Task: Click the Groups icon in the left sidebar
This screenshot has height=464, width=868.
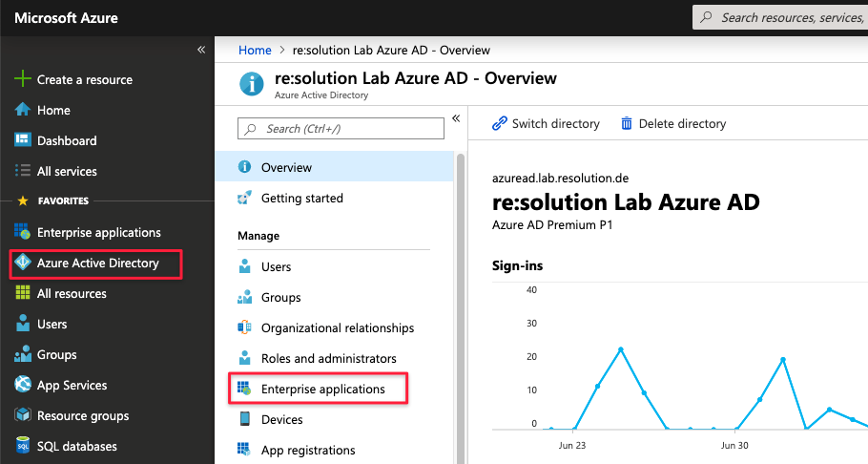Action: [23, 353]
